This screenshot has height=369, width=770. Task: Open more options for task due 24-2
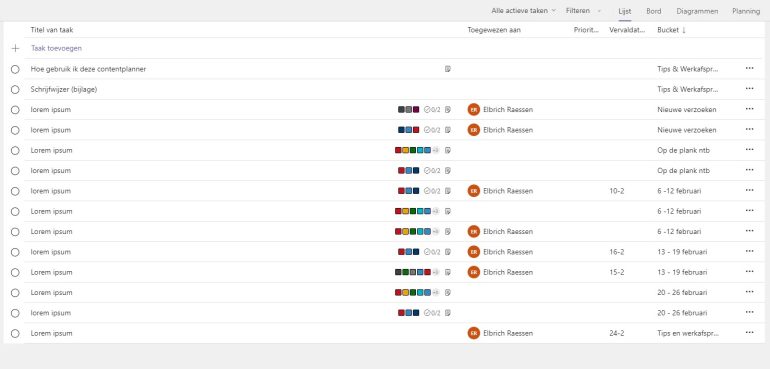click(x=749, y=333)
